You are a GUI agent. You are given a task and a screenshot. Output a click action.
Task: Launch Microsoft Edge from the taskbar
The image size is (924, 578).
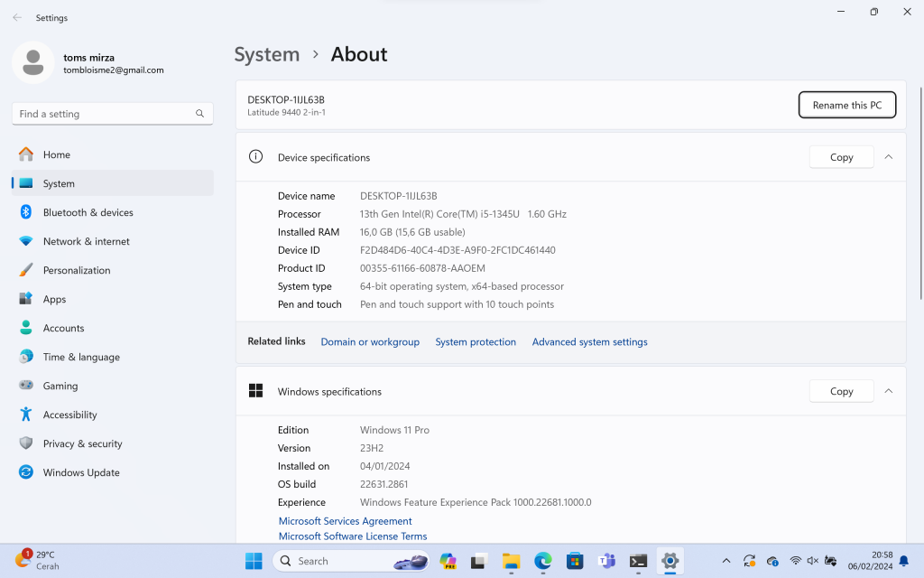click(542, 561)
